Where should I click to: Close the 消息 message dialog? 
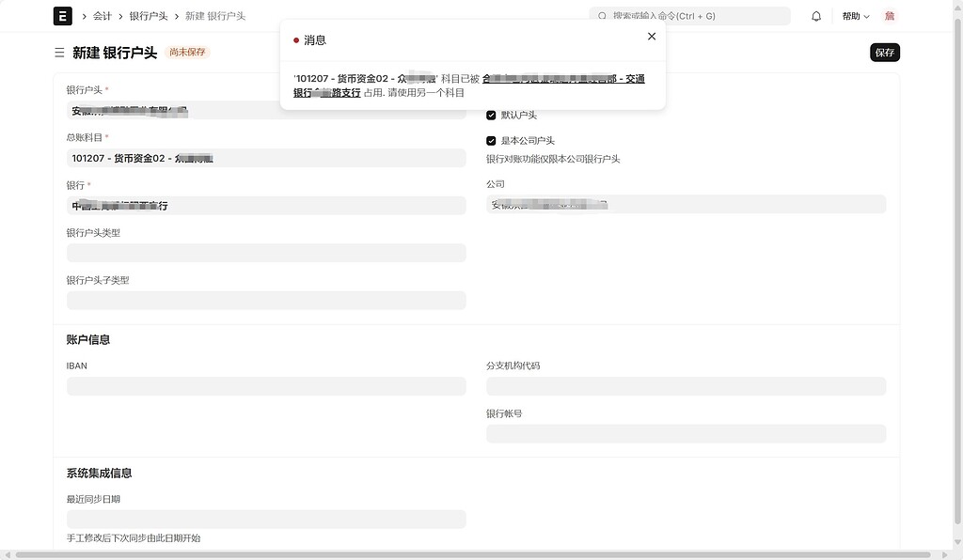coord(652,37)
